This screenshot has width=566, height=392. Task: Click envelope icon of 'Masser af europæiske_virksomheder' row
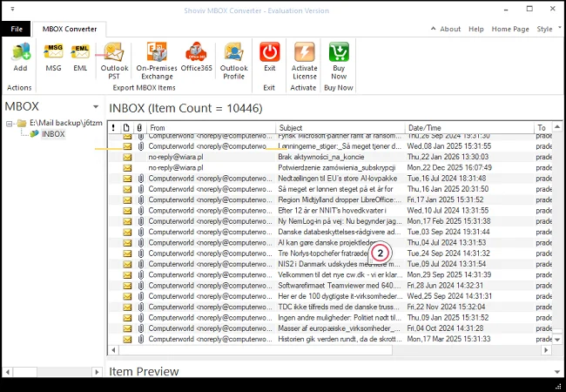[127, 328]
